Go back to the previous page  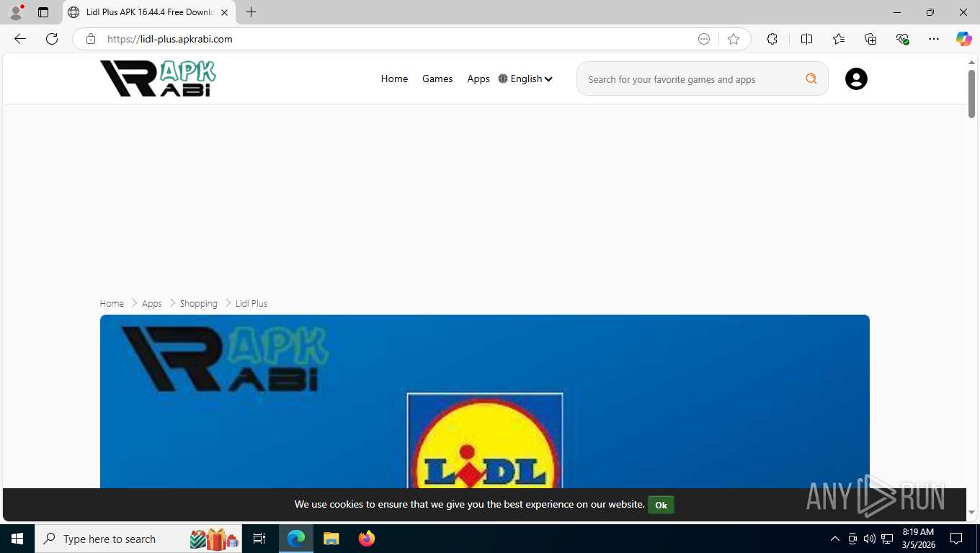[x=20, y=39]
